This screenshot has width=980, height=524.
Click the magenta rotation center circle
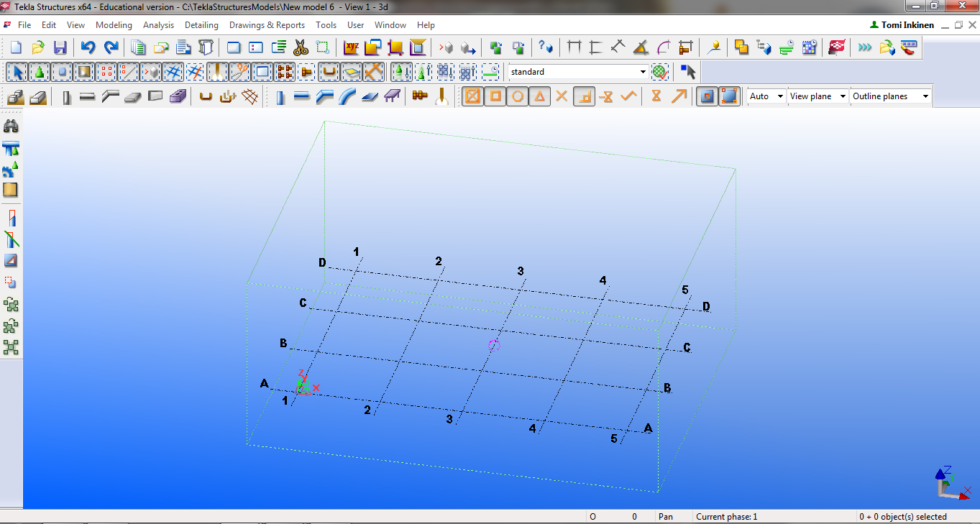[x=493, y=345]
